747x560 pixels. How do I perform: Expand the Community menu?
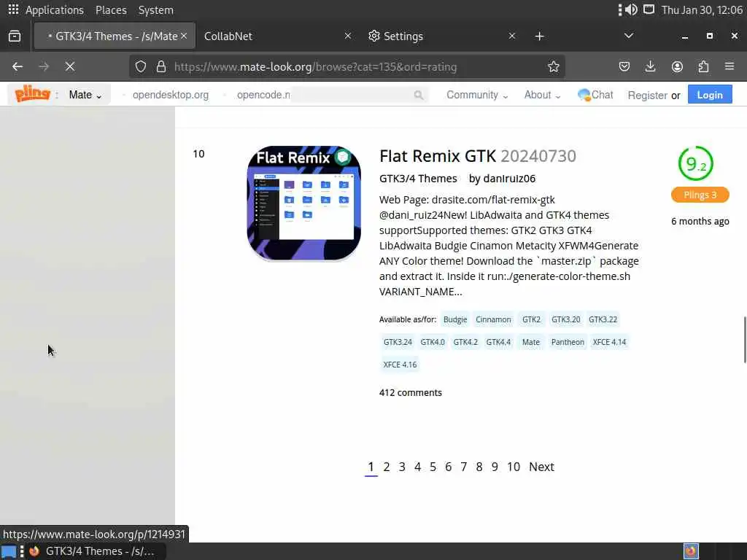477,95
